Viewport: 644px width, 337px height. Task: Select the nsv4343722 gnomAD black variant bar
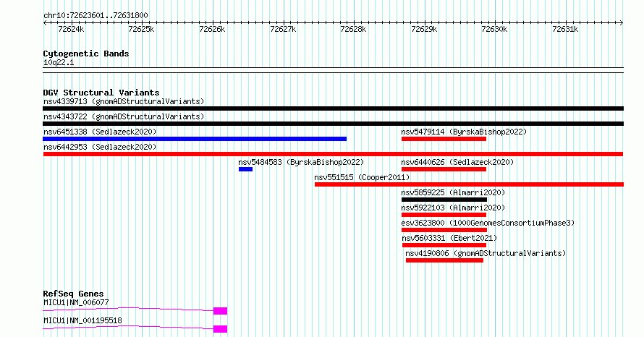click(x=333, y=124)
